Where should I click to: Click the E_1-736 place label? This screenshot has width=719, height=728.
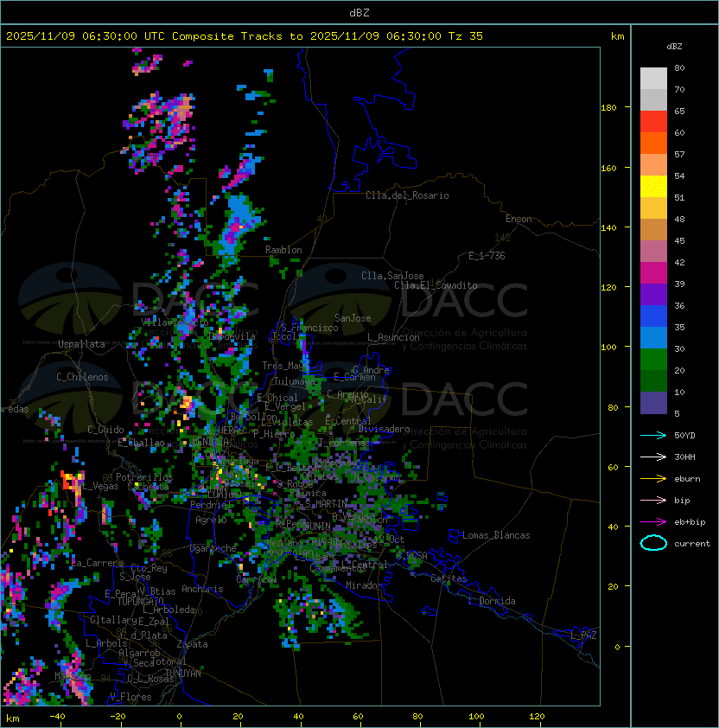pos(487,256)
